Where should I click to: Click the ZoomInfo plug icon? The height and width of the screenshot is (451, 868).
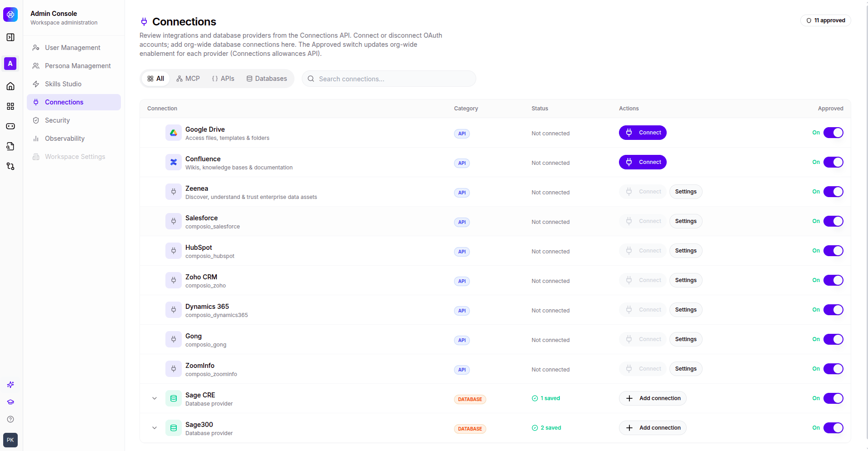pos(174,369)
